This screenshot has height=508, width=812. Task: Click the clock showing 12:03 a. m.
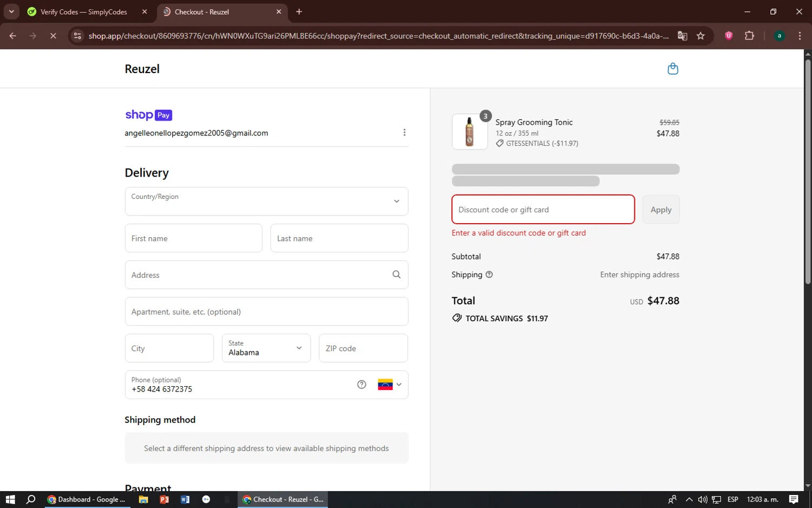762,499
